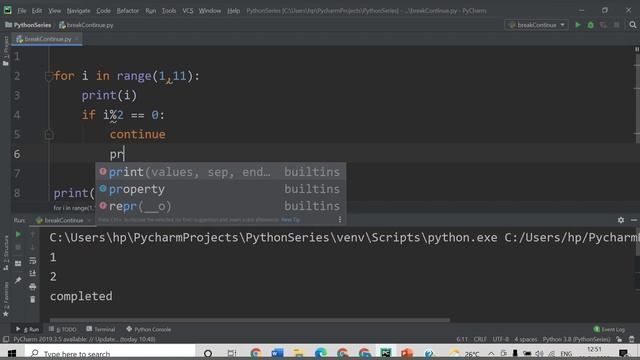Open the Window menu
The image size is (640, 360).
[x=210, y=11]
